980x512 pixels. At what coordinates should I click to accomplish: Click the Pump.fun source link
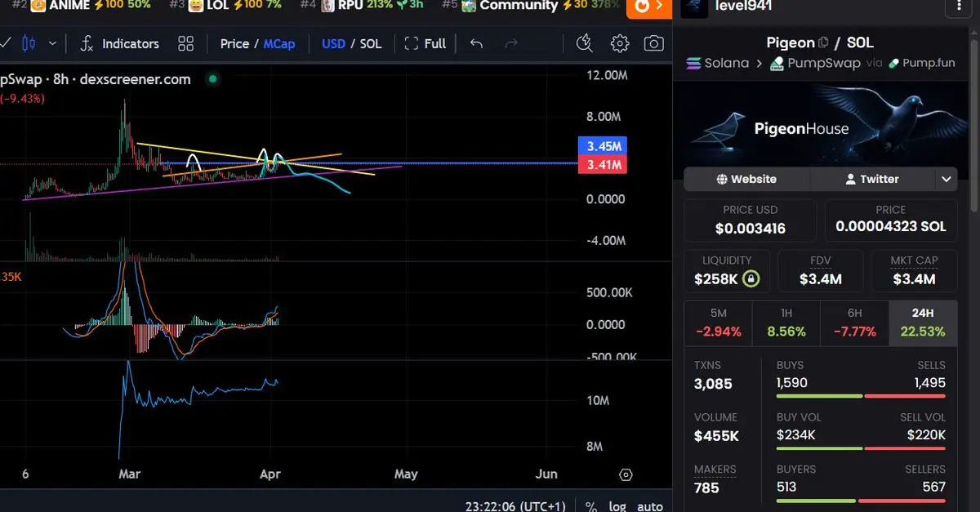coord(920,63)
